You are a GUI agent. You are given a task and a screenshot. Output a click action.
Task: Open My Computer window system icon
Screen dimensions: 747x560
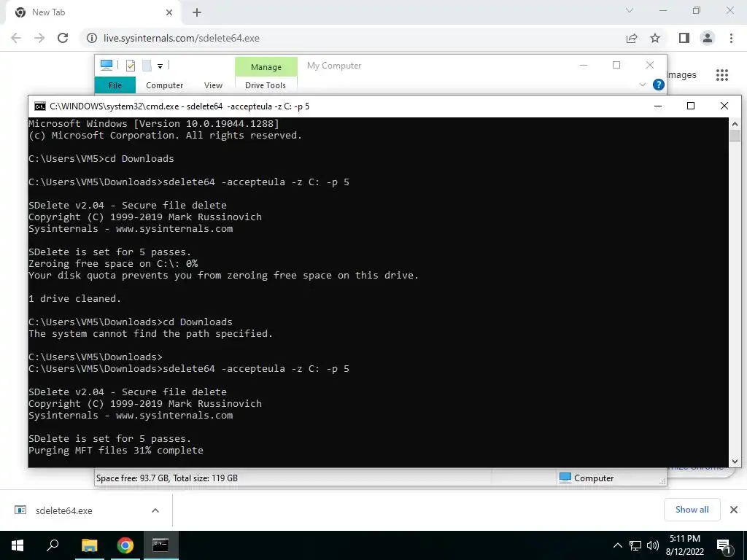(107, 65)
